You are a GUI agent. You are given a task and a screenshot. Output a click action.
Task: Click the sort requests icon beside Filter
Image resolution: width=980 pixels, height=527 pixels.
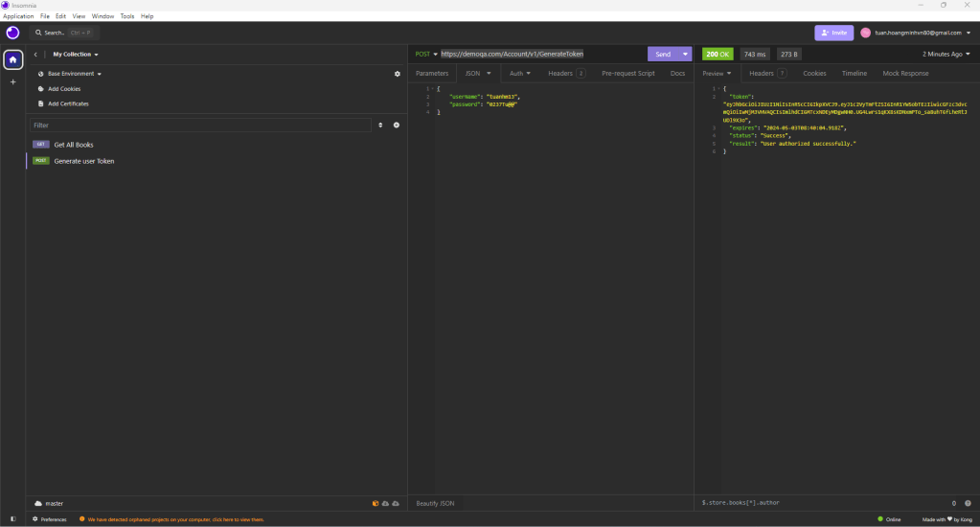coord(380,126)
